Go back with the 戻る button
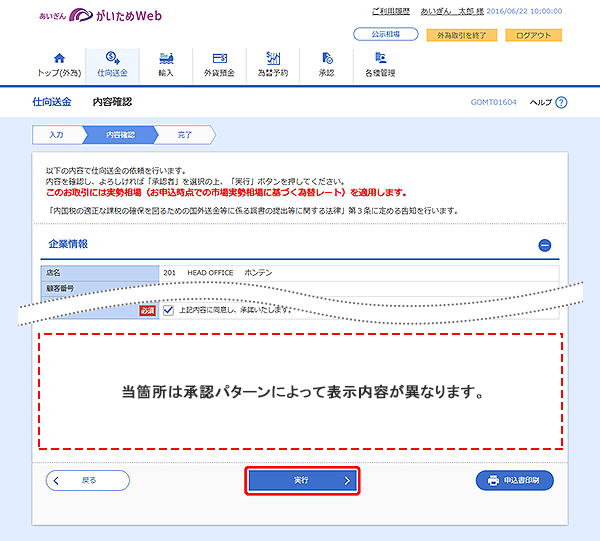This screenshot has height=541, width=600. [x=88, y=480]
